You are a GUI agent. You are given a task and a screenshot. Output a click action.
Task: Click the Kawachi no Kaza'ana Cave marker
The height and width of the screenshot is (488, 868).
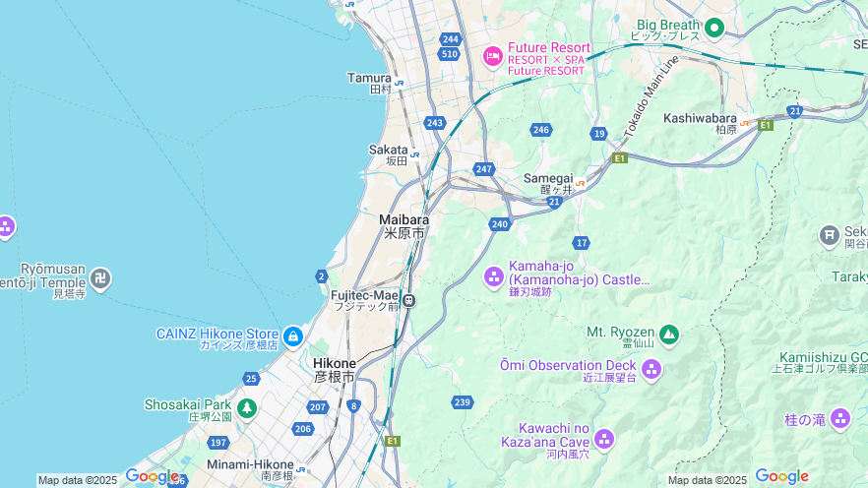(x=604, y=440)
